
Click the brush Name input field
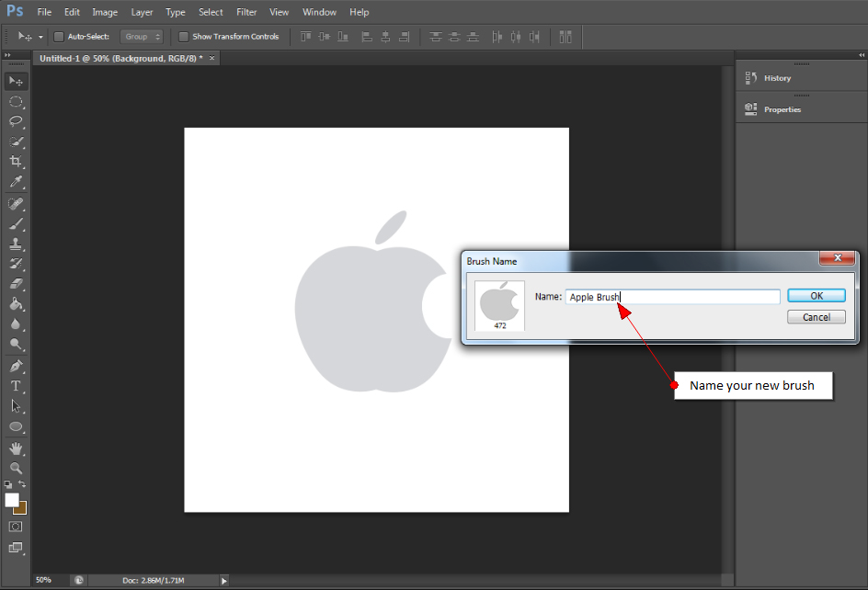pyautogui.click(x=672, y=297)
